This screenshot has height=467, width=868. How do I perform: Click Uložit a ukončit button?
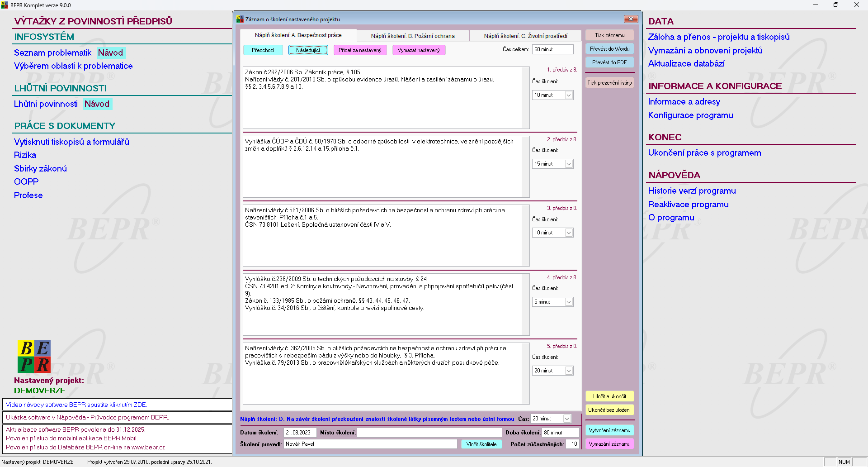coord(610,396)
